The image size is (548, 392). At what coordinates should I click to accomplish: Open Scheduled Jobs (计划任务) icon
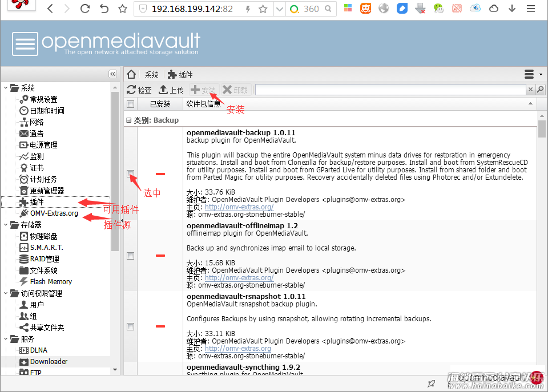pyautogui.click(x=24, y=179)
